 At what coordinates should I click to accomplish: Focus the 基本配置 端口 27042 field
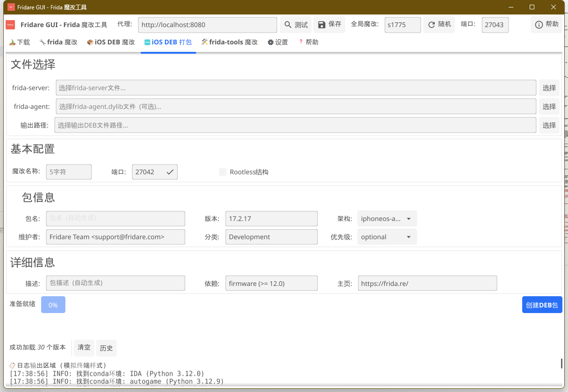155,172
